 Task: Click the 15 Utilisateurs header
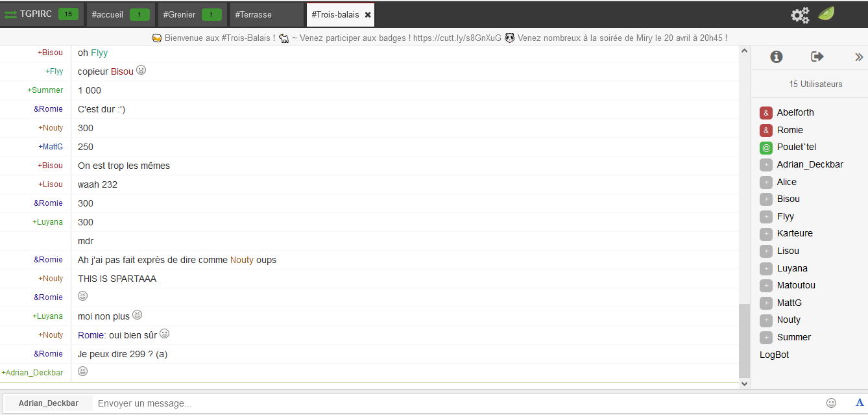pyautogui.click(x=815, y=84)
